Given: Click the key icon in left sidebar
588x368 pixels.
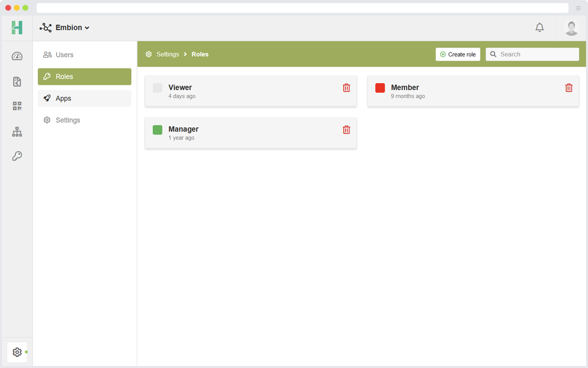Looking at the screenshot, I should point(17,156).
